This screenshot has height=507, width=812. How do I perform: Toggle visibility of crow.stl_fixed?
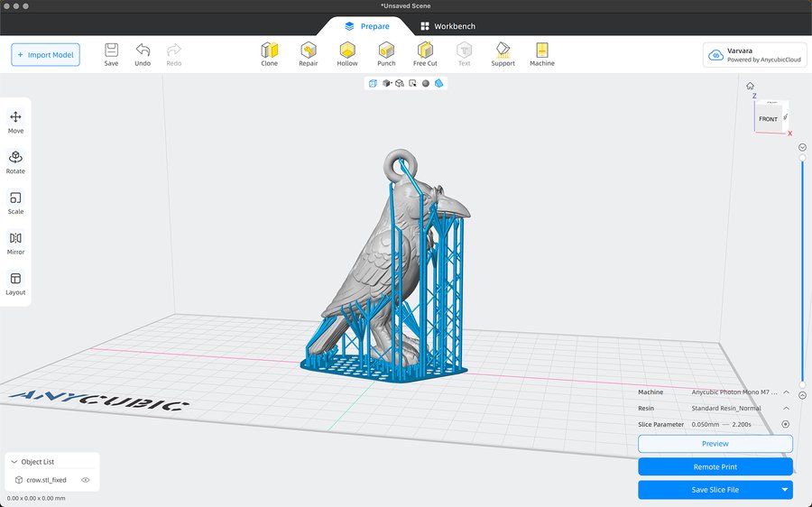[x=86, y=480]
